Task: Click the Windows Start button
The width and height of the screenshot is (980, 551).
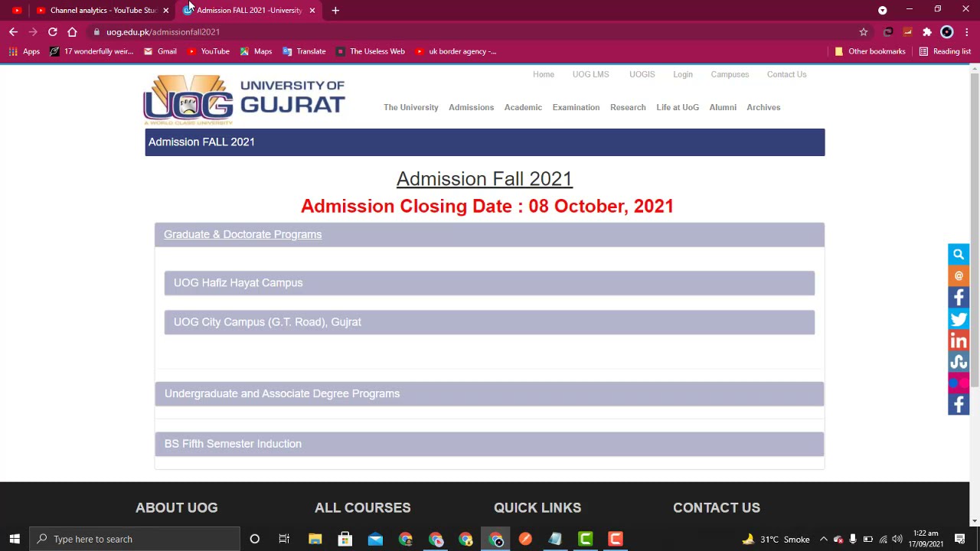Action: click(x=15, y=539)
